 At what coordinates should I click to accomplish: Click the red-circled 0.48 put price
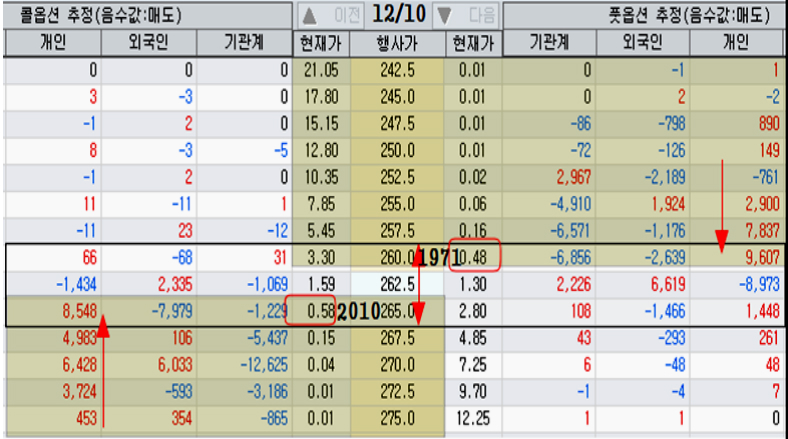click(475, 259)
